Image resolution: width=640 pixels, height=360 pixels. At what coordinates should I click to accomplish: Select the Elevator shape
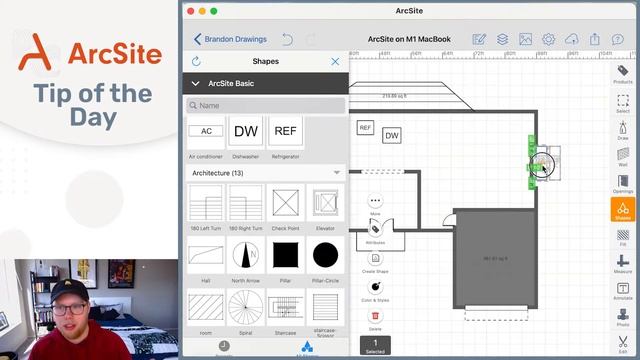point(325,203)
